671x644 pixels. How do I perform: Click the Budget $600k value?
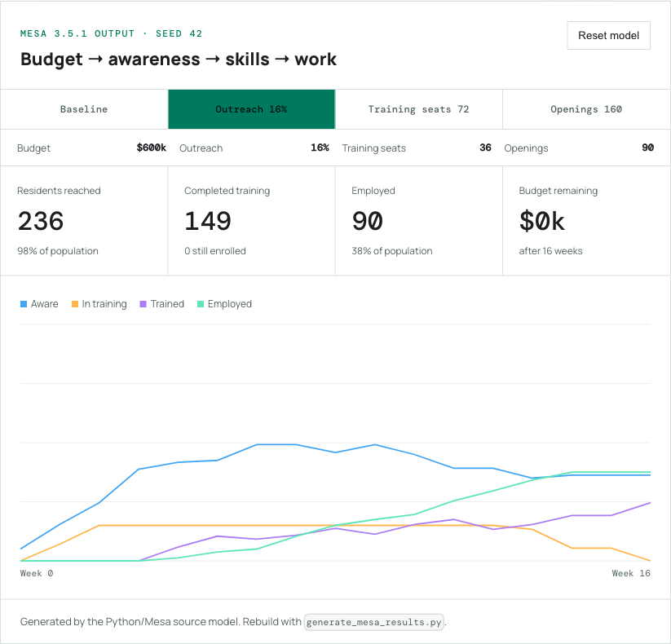pos(151,148)
